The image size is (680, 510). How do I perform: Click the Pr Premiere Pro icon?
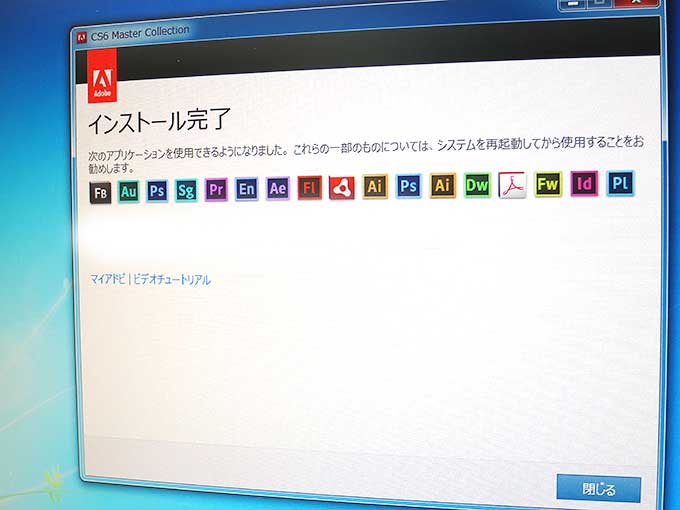pos(216,190)
